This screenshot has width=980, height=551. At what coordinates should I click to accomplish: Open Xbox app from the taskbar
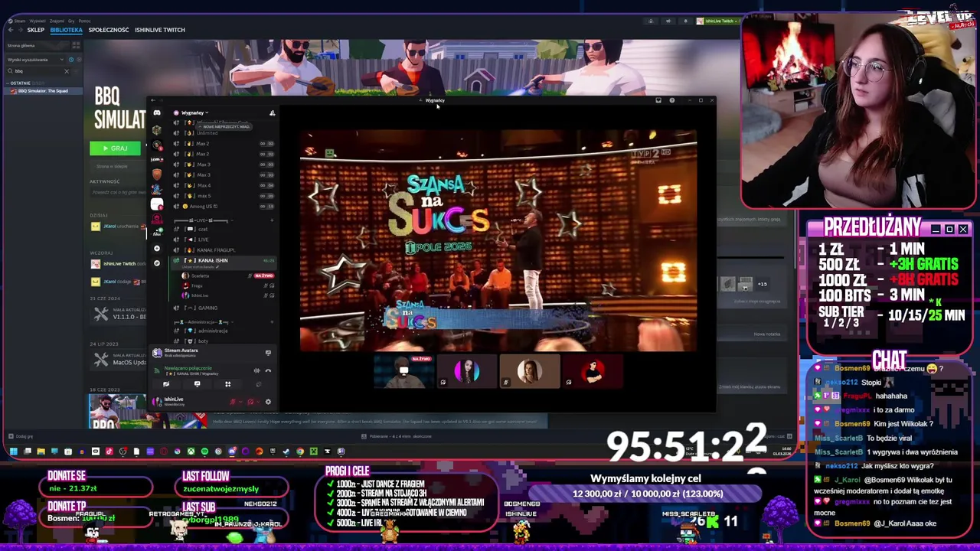coord(191,452)
